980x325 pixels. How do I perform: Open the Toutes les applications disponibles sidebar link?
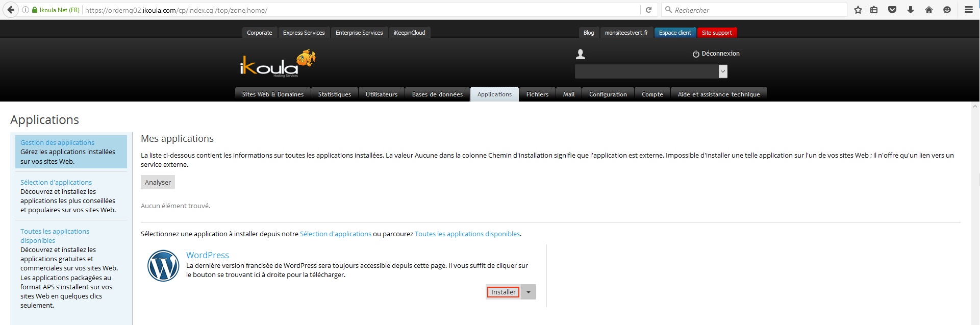point(55,236)
